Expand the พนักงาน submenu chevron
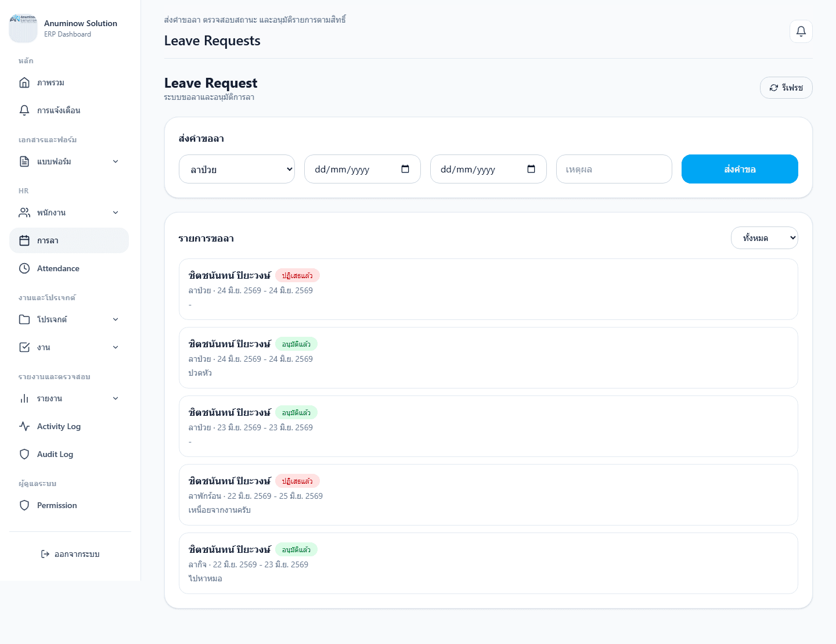 116,213
